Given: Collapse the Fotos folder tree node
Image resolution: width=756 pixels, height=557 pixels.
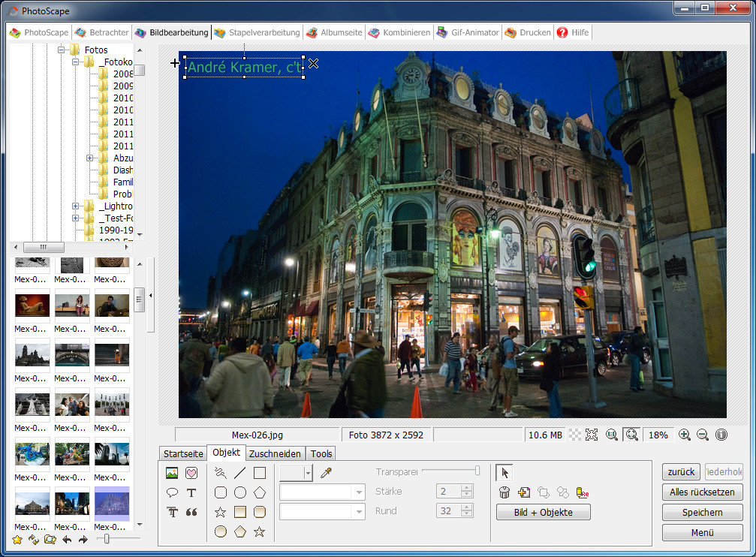Looking at the screenshot, I should pyautogui.click(x=61, y=50).
